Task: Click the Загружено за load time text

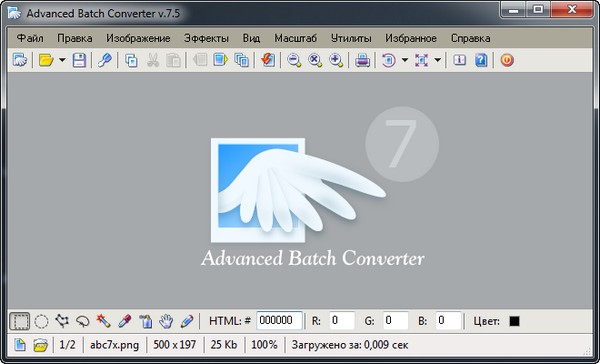Action: pos(350,345)
